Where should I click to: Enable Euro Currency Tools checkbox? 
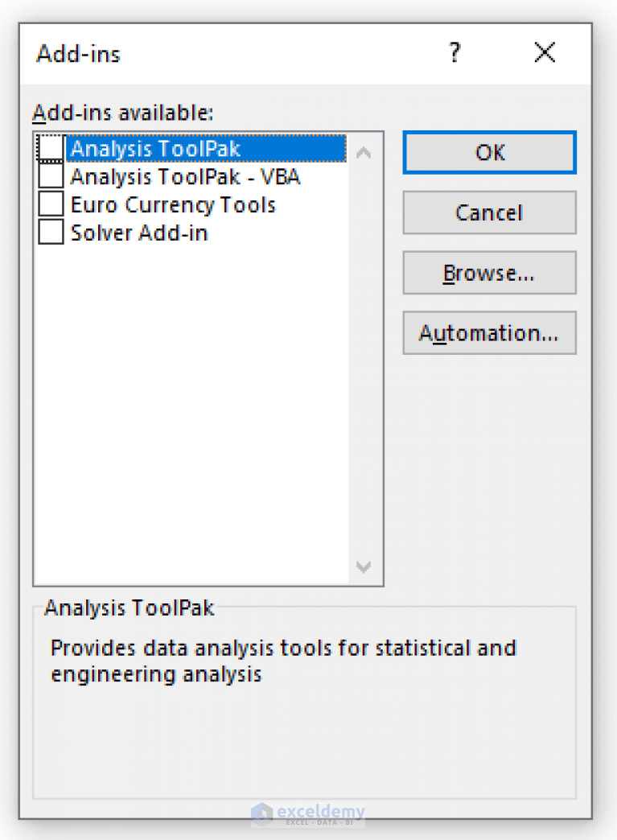50,204
